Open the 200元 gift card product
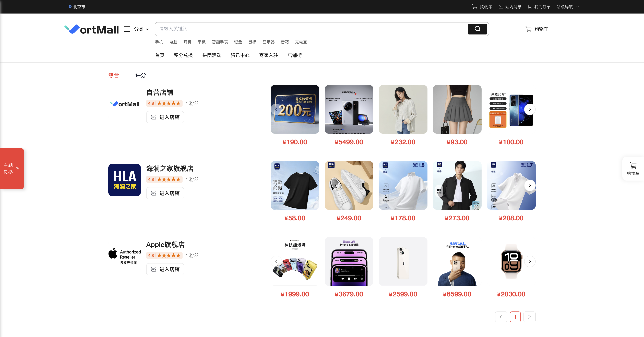This screenshot has height=337, width=644. point(295,109)
